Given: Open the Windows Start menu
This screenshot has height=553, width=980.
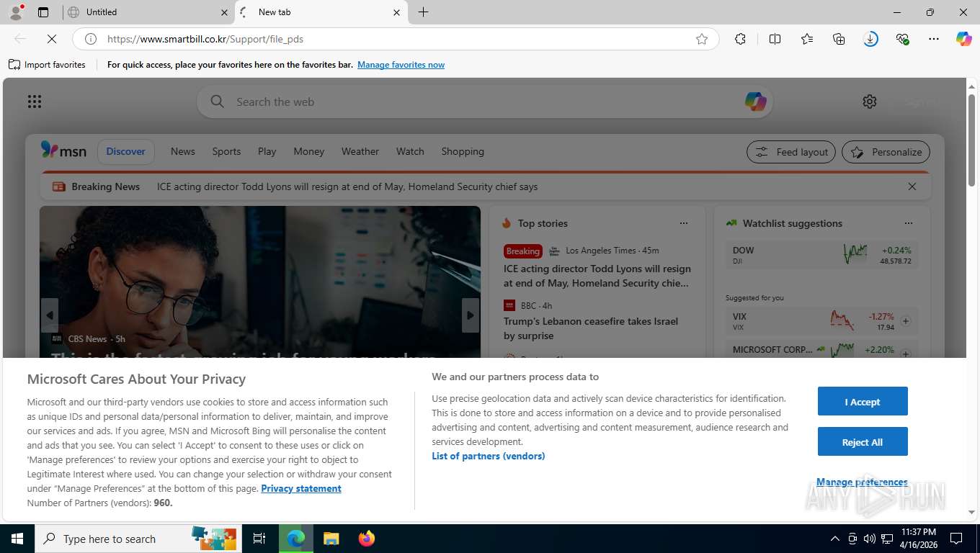Looking at the screenshot, I should point(17,539).
